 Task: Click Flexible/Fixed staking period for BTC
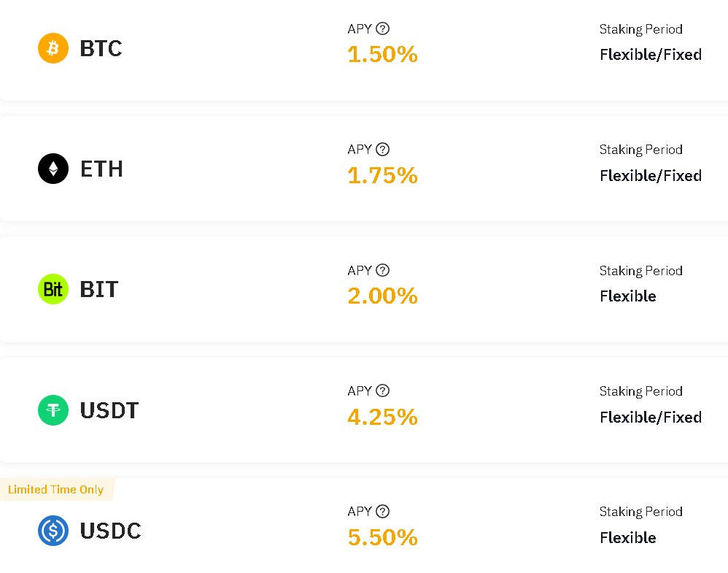click(651, 55)
